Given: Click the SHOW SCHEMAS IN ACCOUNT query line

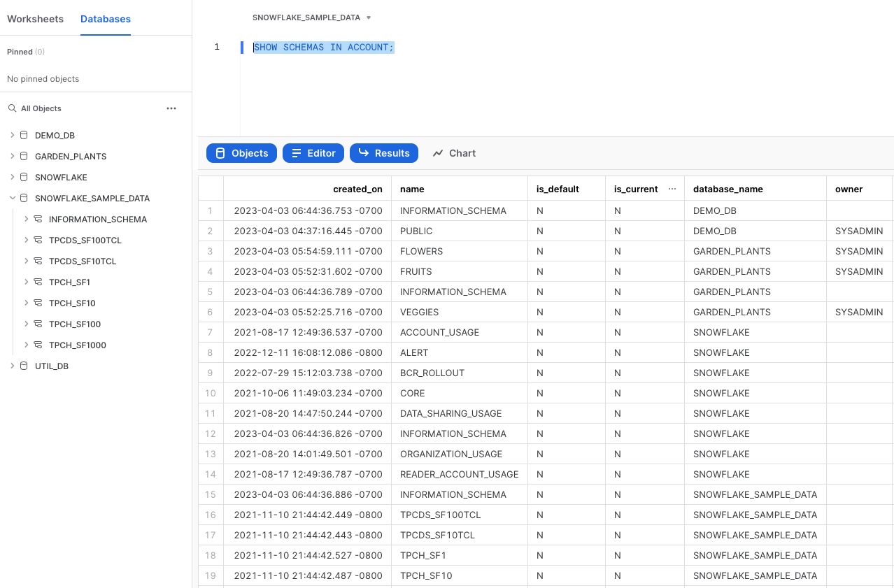Looking at the screenshot, I should 324,48.
